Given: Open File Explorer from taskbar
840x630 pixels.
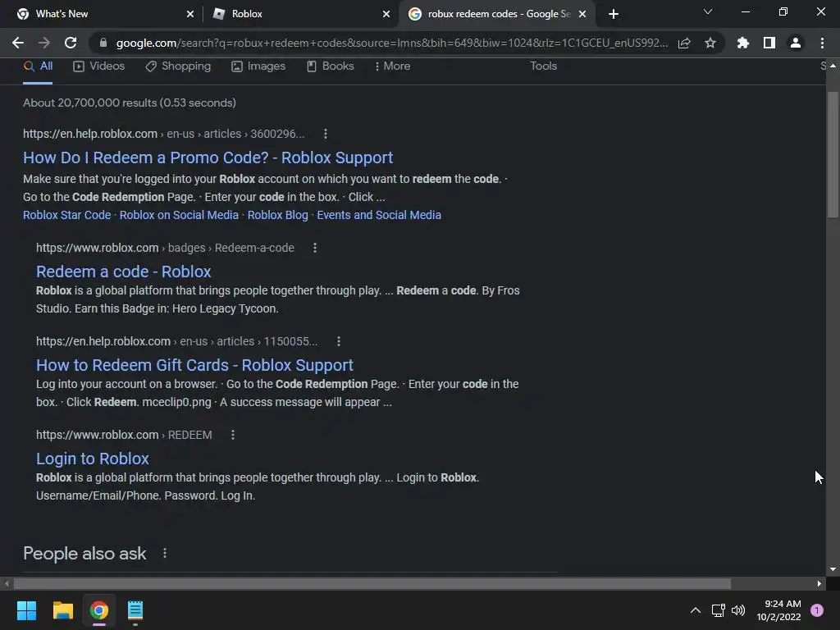Looking at the screenshot, I should coord(62,610).
